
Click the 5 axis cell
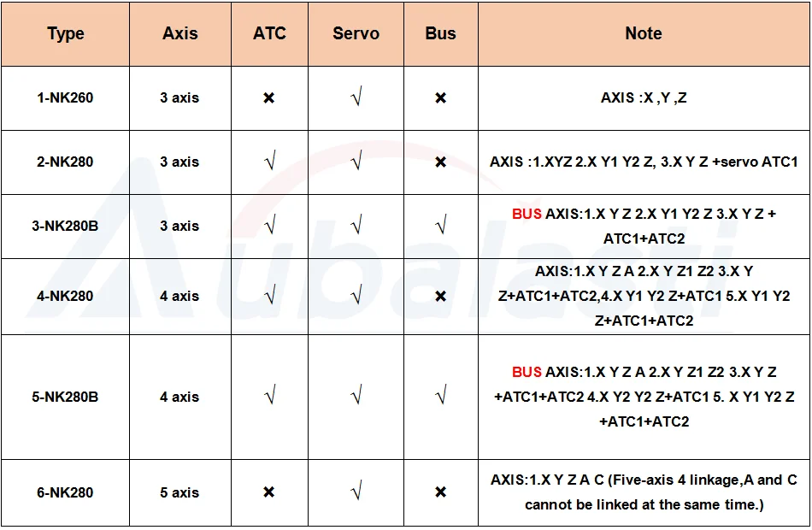click(180, 492)
